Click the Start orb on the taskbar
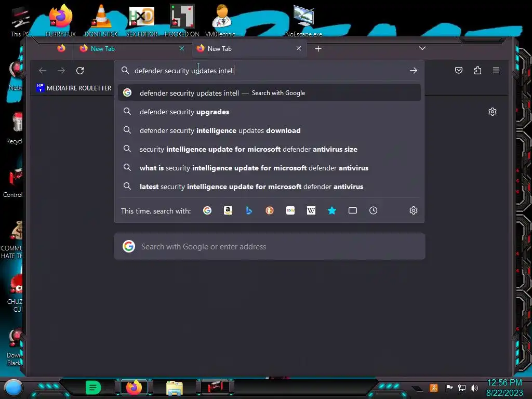Viewport: 532px width, 399px height. (13, 388)
